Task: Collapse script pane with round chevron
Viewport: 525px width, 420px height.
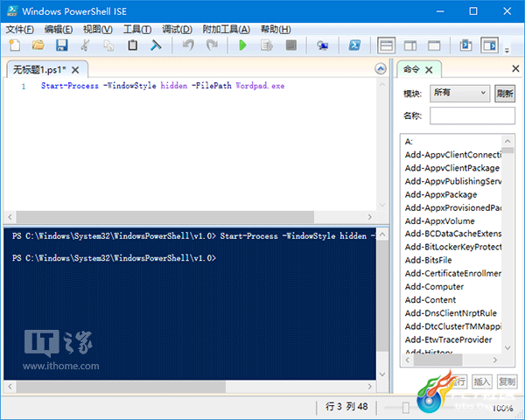Action: point(381,69)
